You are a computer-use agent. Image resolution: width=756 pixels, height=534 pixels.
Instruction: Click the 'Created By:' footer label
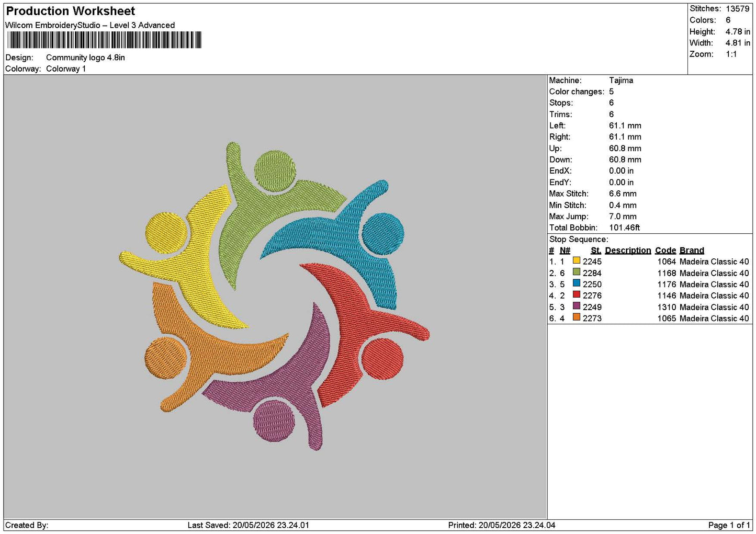(27, 525)
